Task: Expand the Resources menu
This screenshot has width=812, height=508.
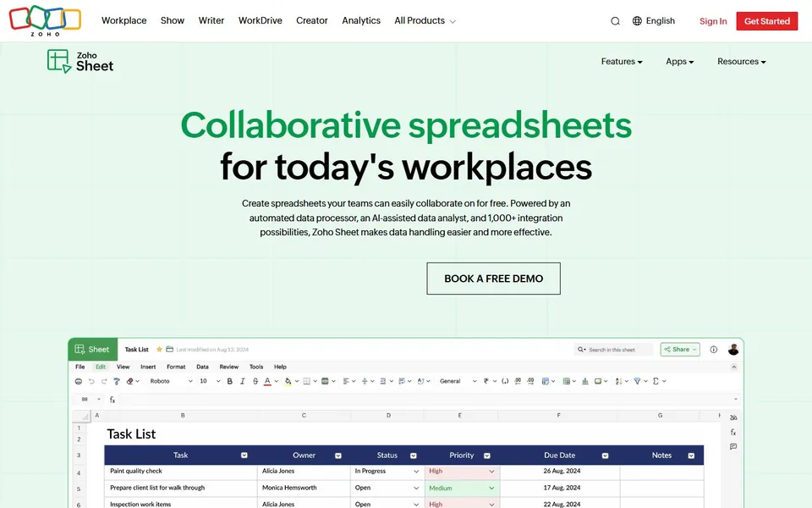Action: pos(742,61)
